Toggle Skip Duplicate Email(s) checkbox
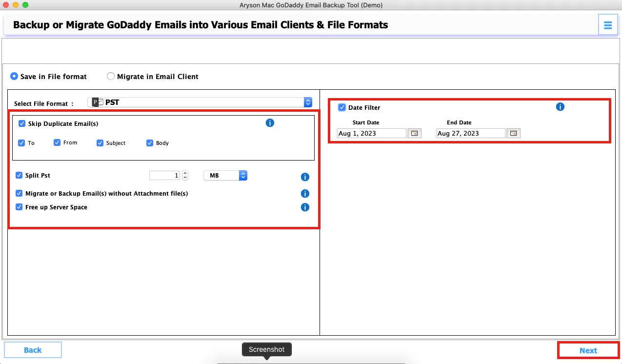The width and height of the screenshot is (622, 364). (x=22, y=123)
